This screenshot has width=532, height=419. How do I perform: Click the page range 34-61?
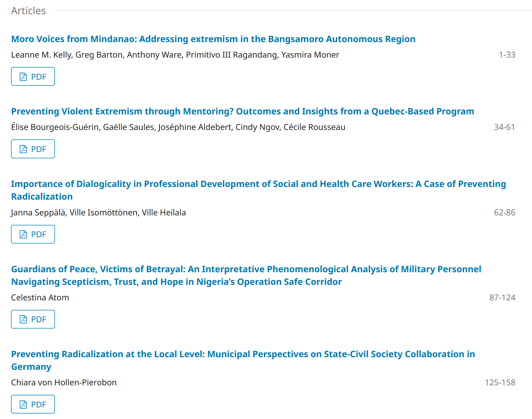(x=504, y=127)
